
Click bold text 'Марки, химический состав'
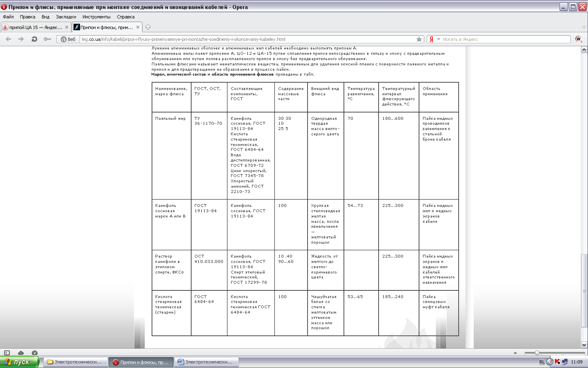pyautogui.click(x=178, y=74)
